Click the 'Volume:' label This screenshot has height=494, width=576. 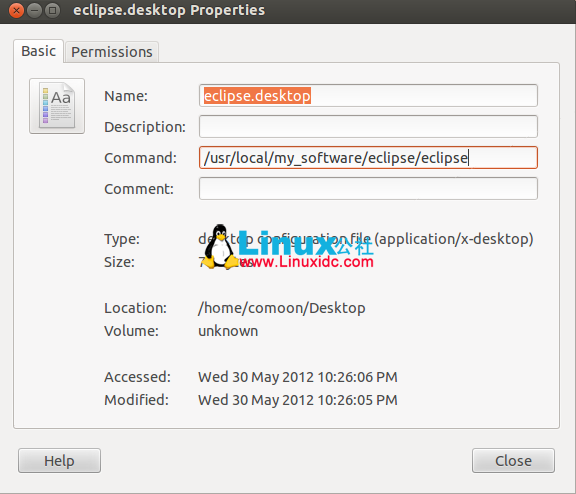point(132,331)
